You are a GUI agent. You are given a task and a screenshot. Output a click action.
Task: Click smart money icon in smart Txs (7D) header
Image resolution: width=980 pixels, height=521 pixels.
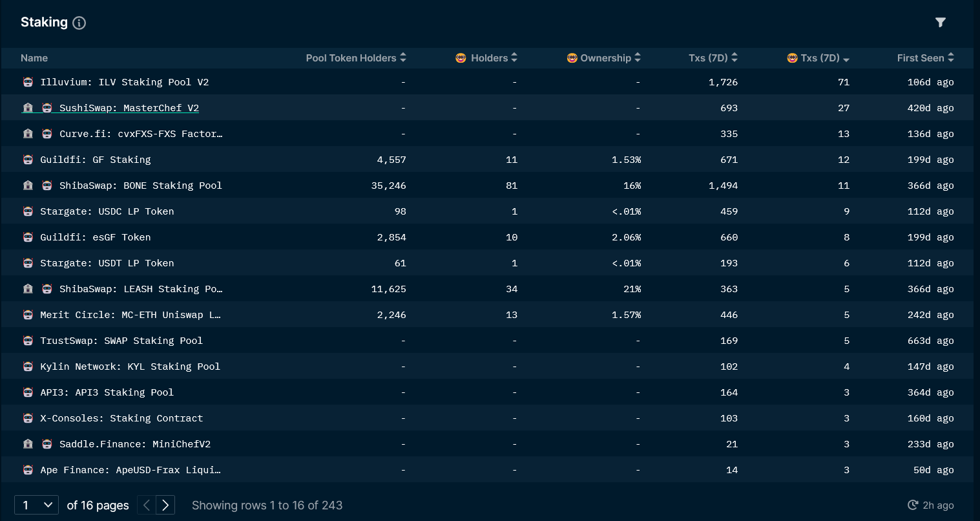792,58
